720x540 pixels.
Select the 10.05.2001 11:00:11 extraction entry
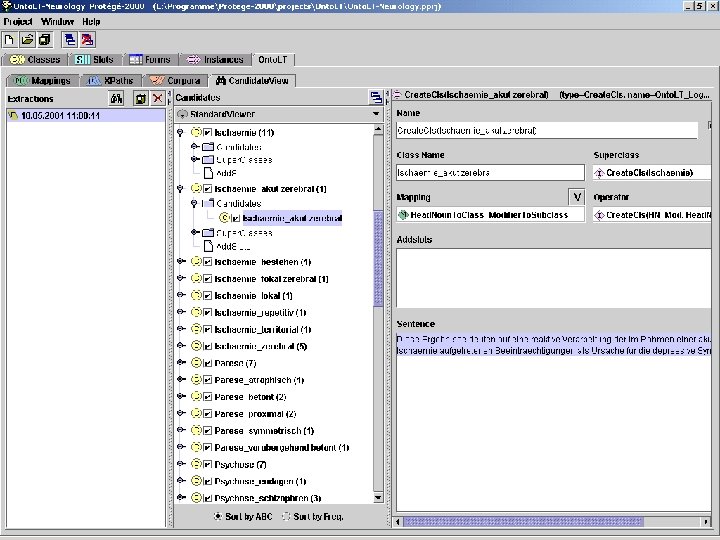[58, 115]
